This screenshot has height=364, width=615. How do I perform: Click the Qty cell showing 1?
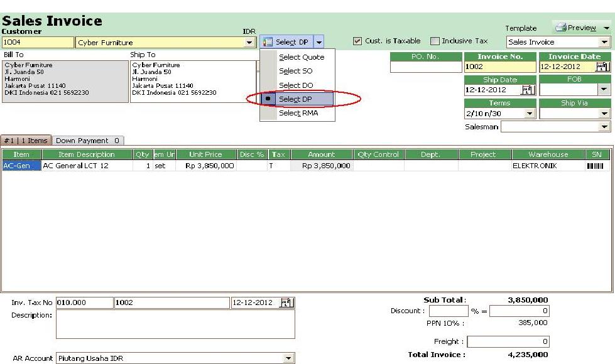pos(143,166)
